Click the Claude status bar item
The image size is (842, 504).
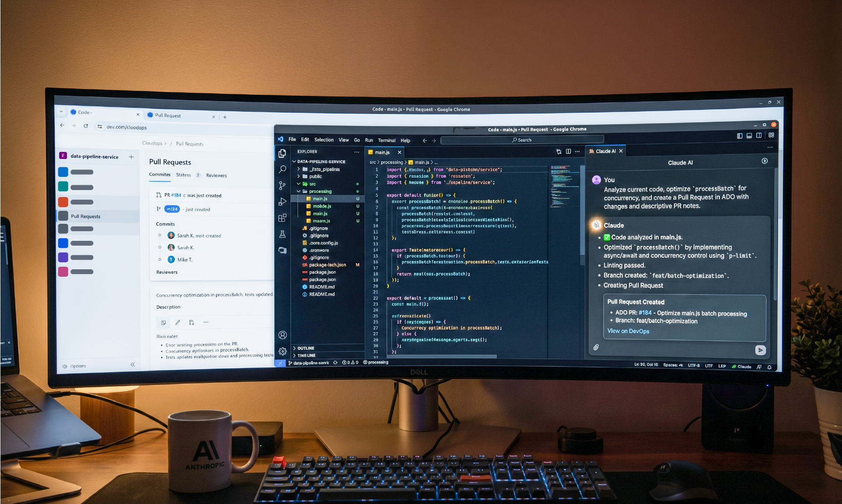coord(741,367)
